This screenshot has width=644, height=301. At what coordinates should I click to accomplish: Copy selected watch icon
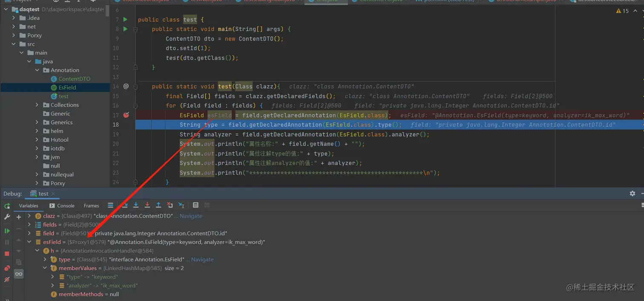(19, 262)
